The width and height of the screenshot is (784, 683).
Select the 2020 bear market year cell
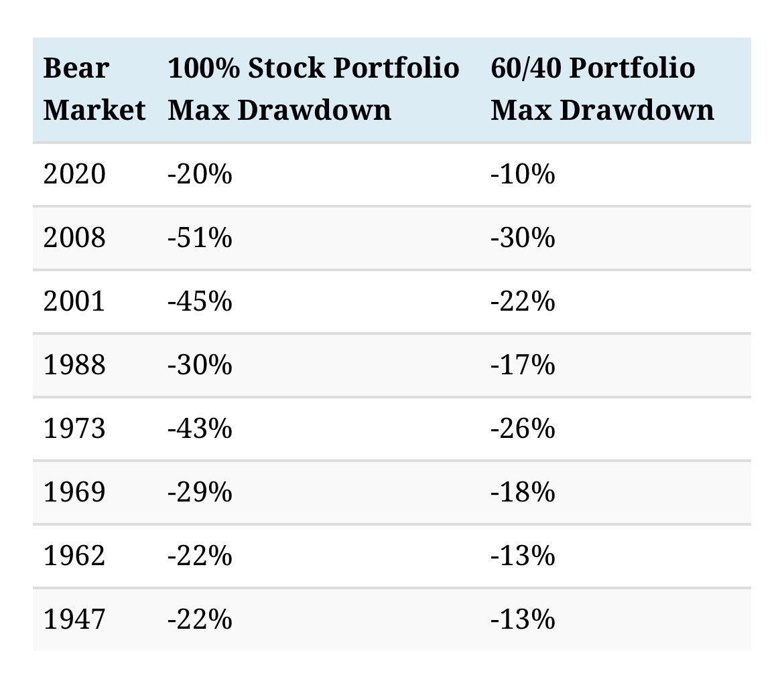click(x=74, y=175)
